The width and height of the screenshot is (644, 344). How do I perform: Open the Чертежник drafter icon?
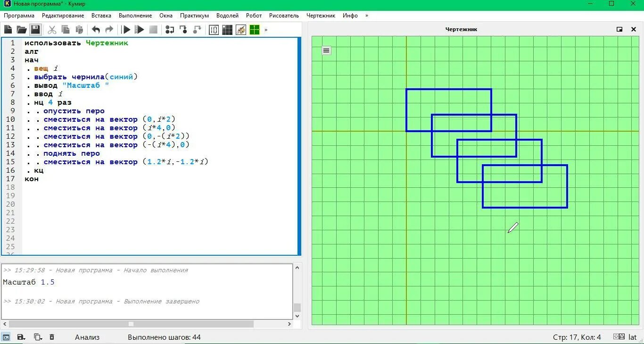(255, 30)
